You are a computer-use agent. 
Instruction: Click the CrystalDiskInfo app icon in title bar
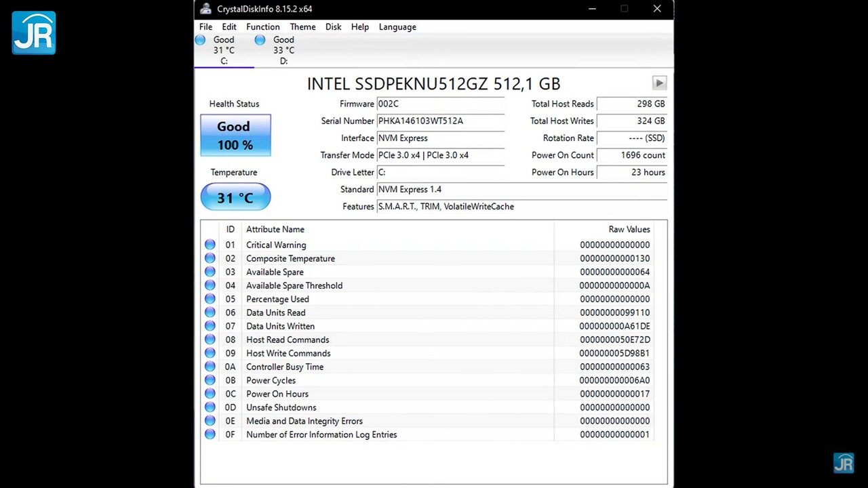click(x=205, y=9)
